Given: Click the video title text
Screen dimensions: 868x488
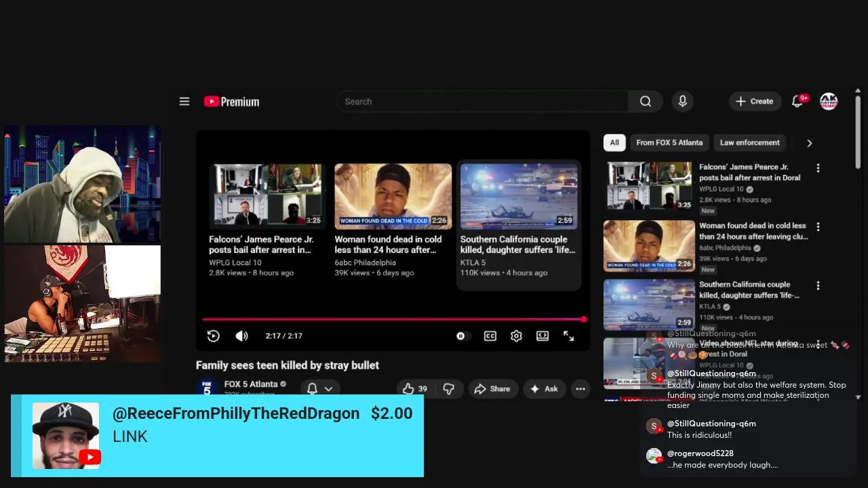Looking at the screenshot, I should point(288,365).
